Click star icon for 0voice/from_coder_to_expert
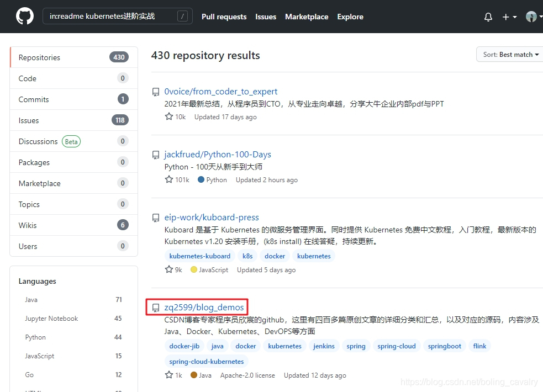The width and height of the screenshot is (543, 392). tap(168, 116)
